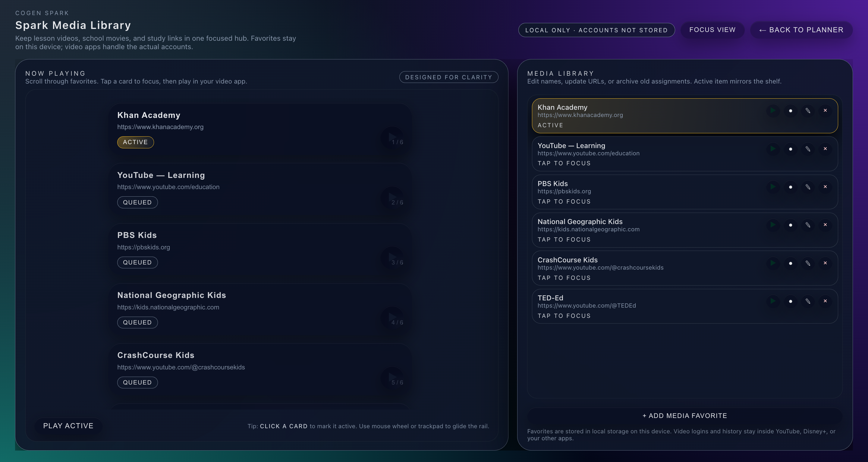This screenshot has width=868, height=462.
Task: Open Focus View
Action: pos(712,30)
